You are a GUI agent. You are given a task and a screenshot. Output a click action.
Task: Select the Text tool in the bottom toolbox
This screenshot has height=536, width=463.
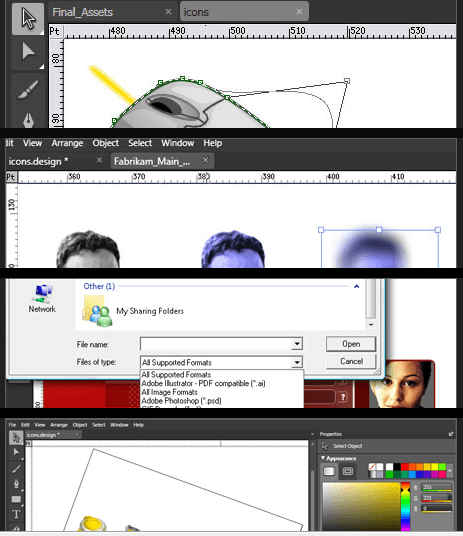pos(16,514)
